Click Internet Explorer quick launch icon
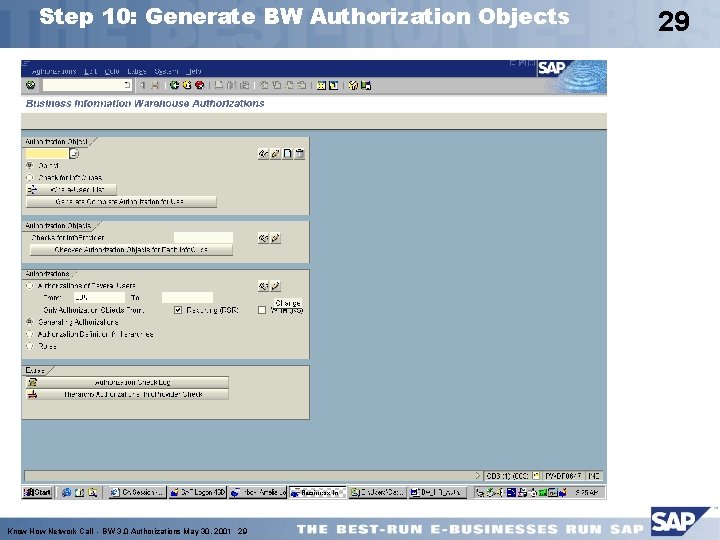This screenshot has height=540, width=720. (67, 492)
